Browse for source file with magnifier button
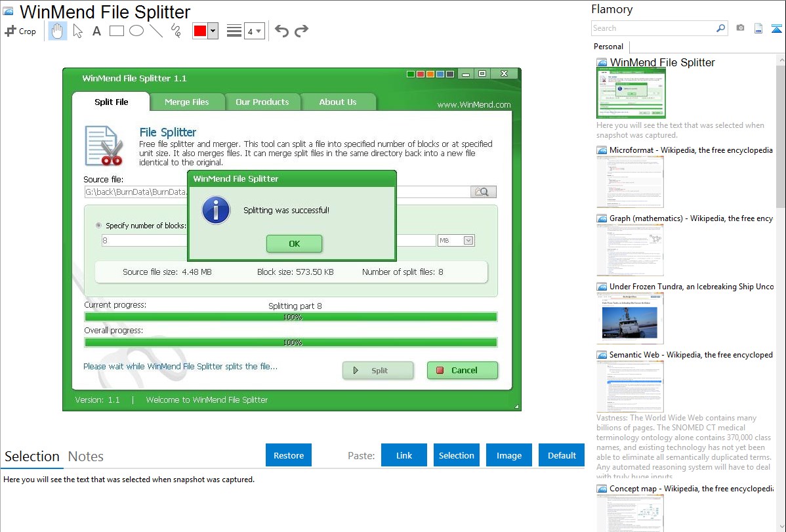This screenshot has height=532, width=786. 484,192
